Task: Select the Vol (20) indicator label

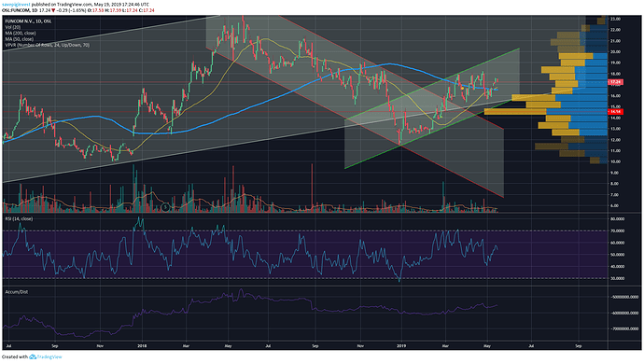Action: click(x=13, y=27)
